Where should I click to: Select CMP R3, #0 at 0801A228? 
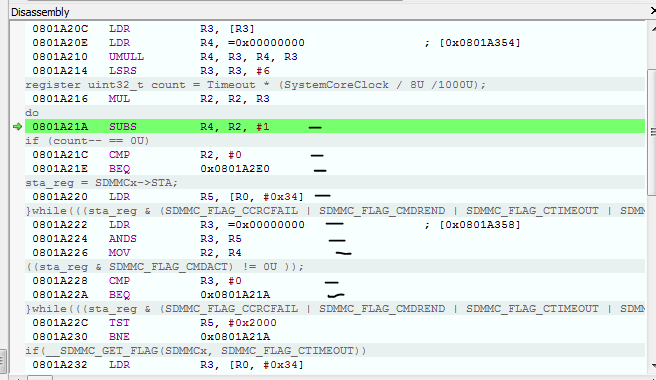pos(335,281)
